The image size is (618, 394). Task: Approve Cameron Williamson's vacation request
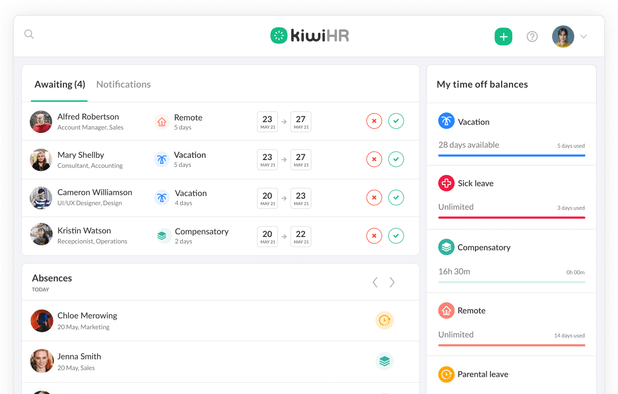coord(396,197)
